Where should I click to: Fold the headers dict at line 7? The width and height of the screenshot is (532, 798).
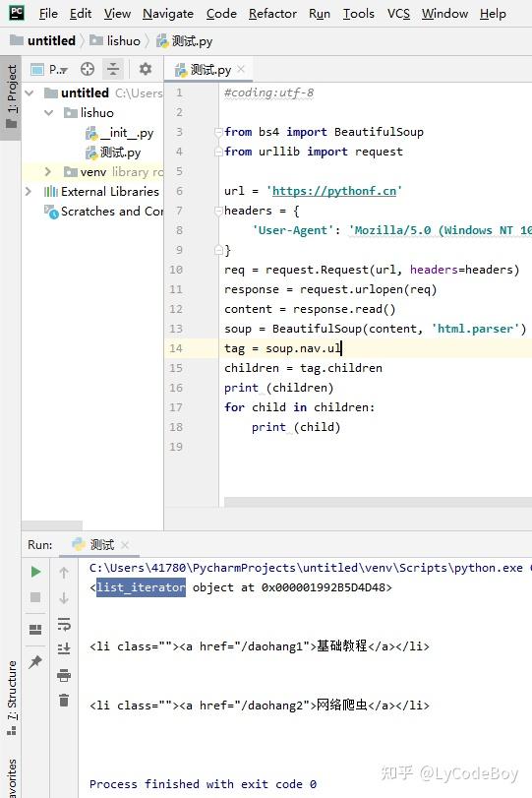pos(219,211)
